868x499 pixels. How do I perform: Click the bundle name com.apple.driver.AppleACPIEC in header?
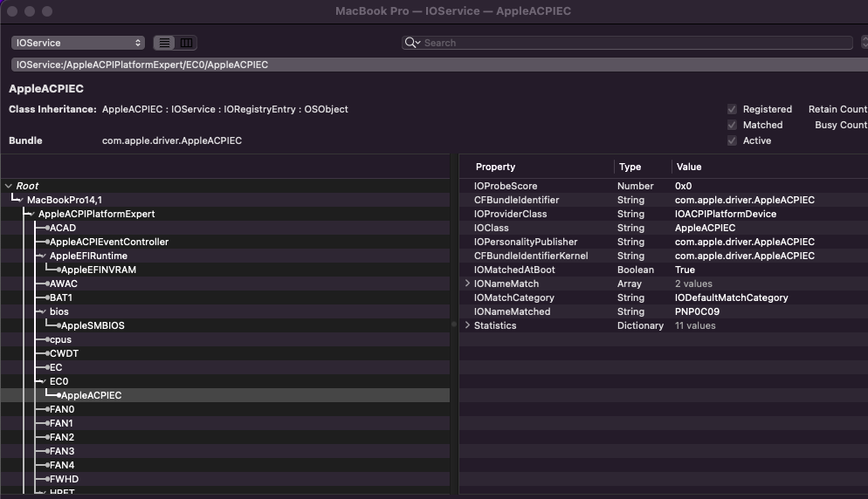coord(172,140)
